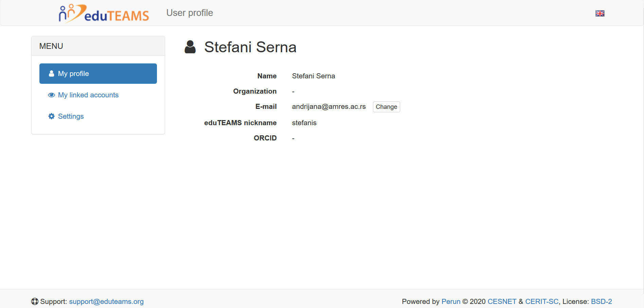Open My profile menu item
Image resolution: width=644 pixels, height=308 pixels.
click(x=98, y=74)
